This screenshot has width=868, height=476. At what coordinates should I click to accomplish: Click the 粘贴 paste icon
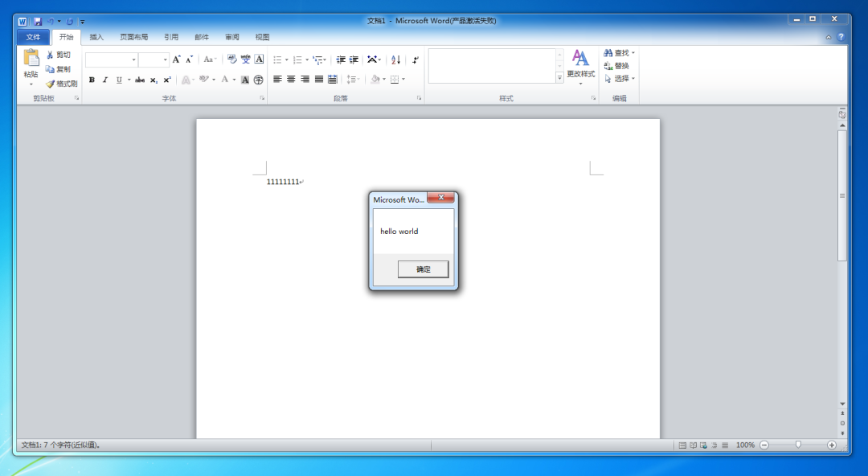[x=31, y=58]
